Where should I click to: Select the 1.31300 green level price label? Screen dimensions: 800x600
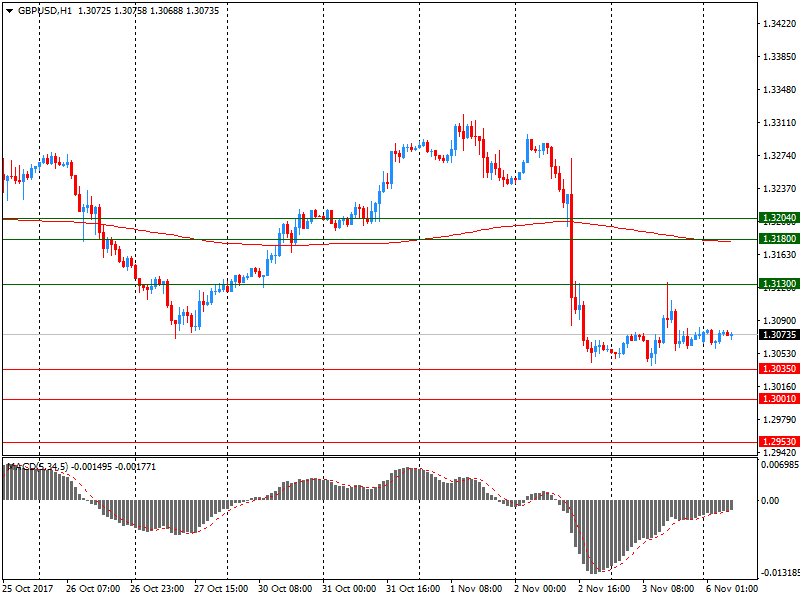click(x=779, y=284)
